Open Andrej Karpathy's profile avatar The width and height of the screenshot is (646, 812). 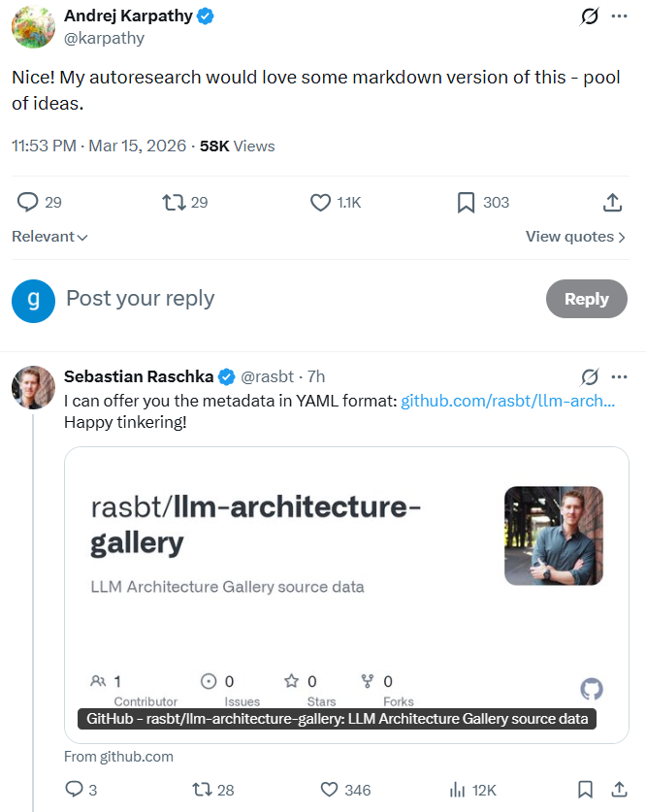33,26
